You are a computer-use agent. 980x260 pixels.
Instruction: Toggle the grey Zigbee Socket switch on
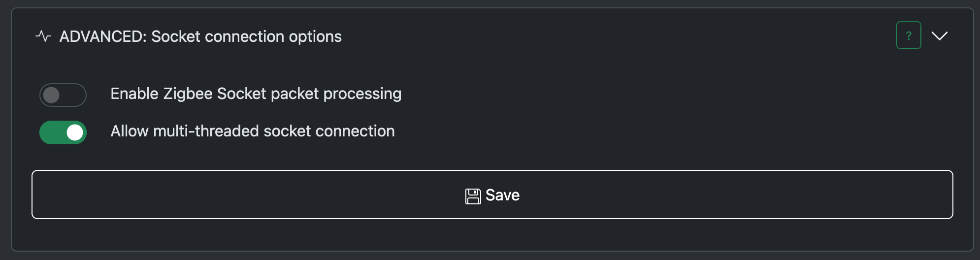63,95
